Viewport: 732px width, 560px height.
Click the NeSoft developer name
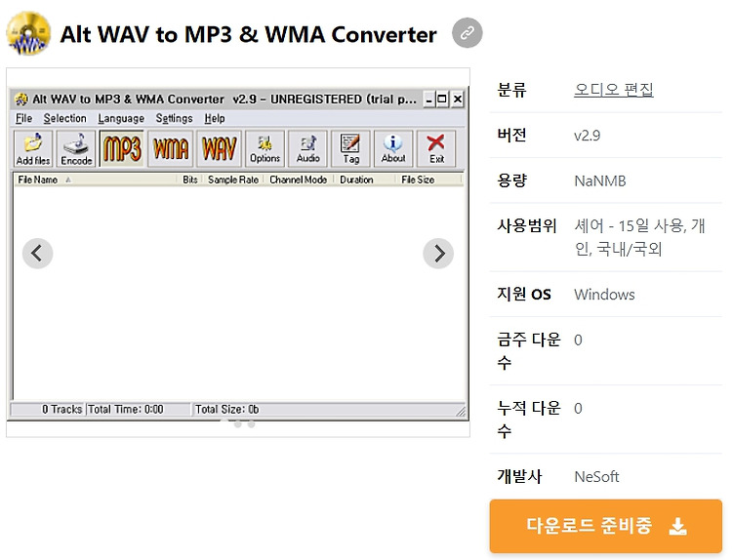click(596, 476)
